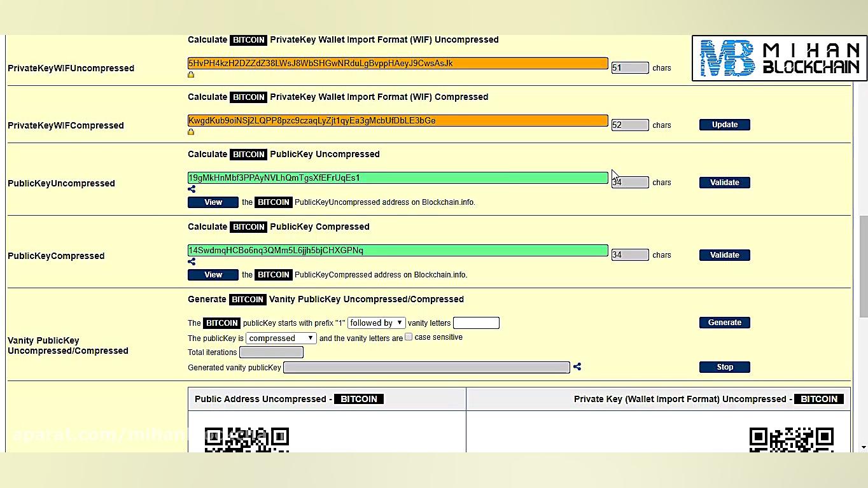Click the lock icon under the WIF Uncompressed key
The height and width of the screenshot is (488, 868).
click(x=191, y=75)
